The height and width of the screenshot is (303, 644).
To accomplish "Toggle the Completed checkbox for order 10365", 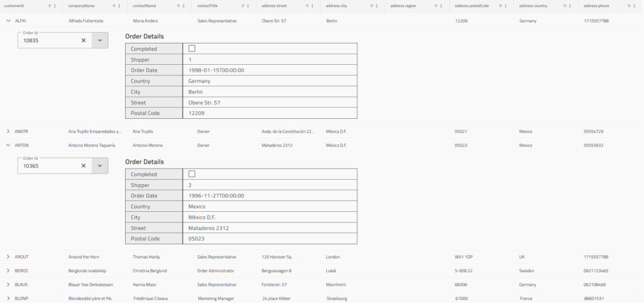I will 192,174.
